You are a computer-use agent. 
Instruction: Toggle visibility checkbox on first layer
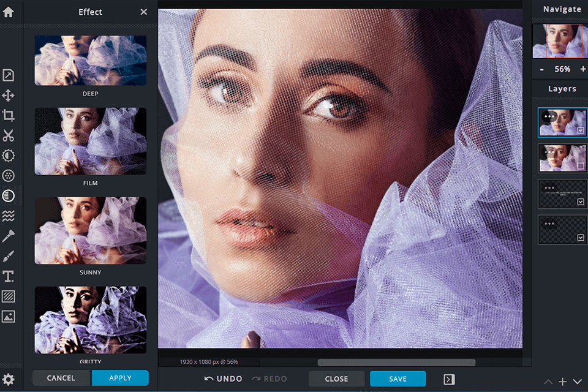(x=581, y=130)
